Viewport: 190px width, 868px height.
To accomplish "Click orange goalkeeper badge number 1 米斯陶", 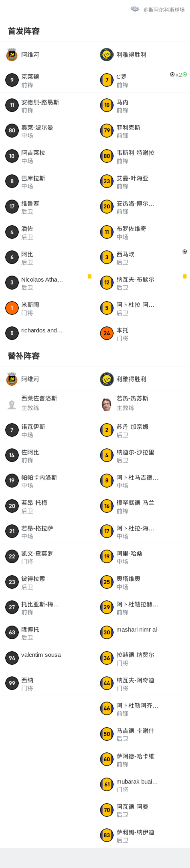I will [x=12, y=308].
